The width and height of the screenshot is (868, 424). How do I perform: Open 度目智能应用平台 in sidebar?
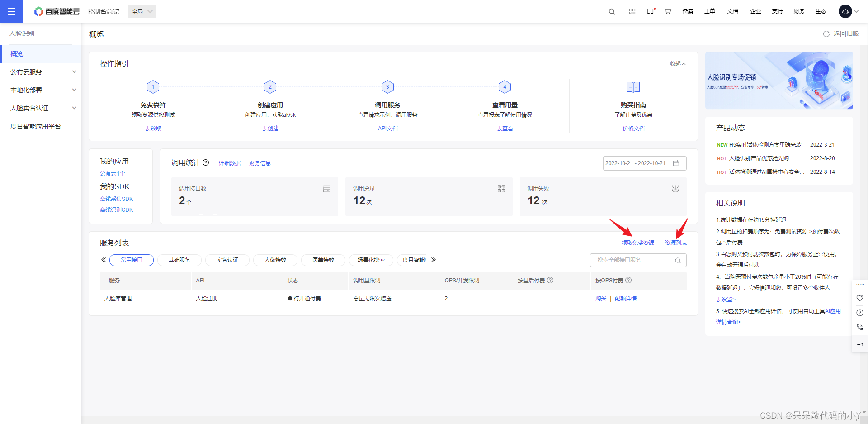[41, 126]
